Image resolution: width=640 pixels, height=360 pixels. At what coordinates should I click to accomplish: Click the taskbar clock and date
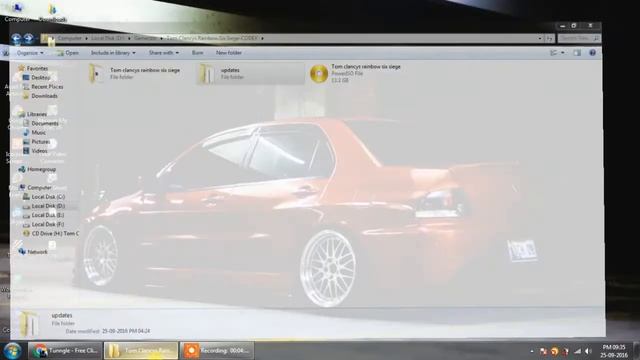613,351
